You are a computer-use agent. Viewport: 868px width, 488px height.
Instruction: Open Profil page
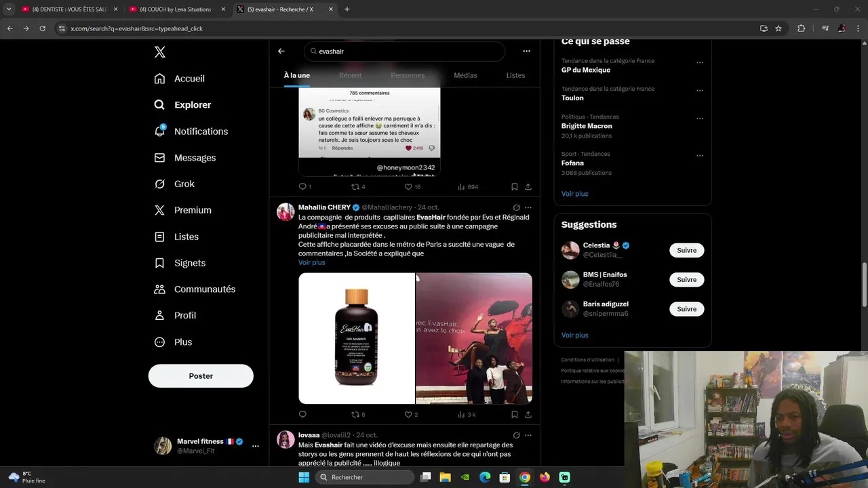pyautogui.click(x=175, y=316)
